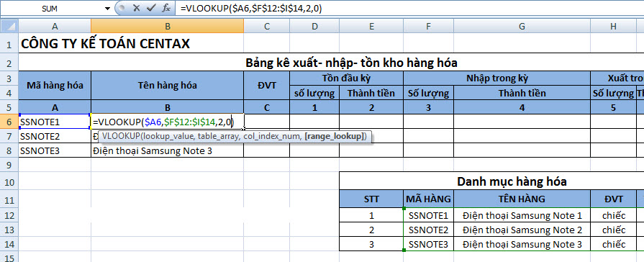Screen dimensions: 644x262
Task: Click cell G14 Điện thoại Samsung Note 3
Action: [522, 244]
